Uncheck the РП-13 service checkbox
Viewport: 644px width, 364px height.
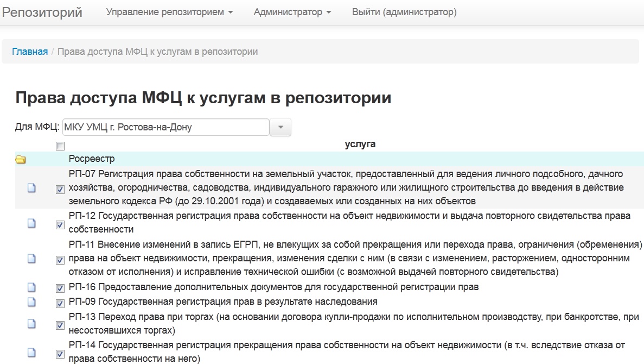(60, 325)
